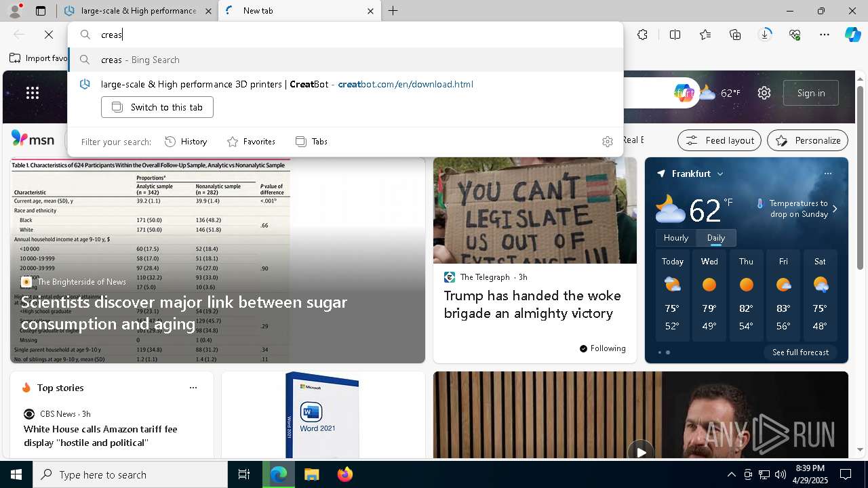The height and width of the screenshot is (488, 868).
Task: Open the MSN page settings gear
Action: (764, 93)
